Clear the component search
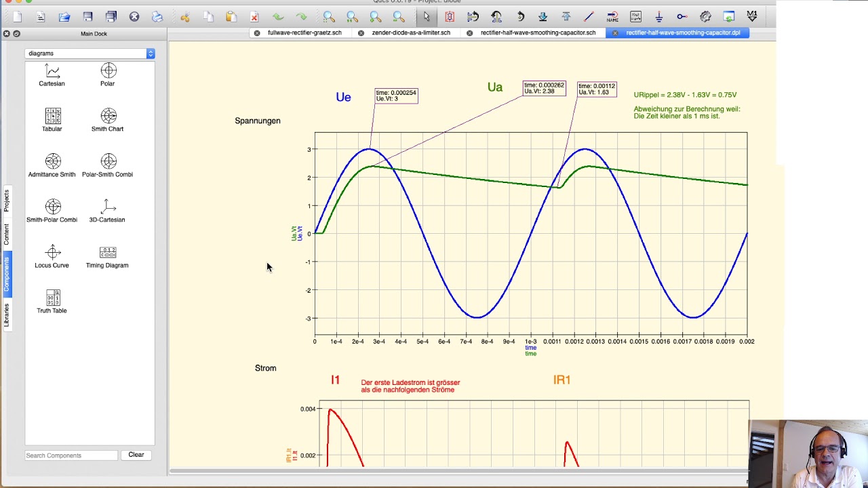Viewport: 868px width, 488px height. click(136, 455)
